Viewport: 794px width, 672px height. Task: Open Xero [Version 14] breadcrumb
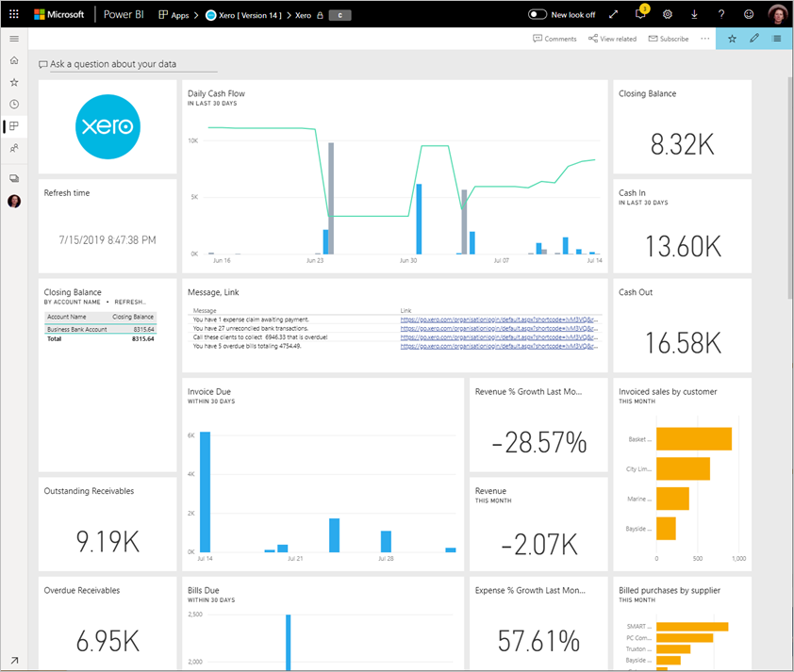tap(243, 15)
